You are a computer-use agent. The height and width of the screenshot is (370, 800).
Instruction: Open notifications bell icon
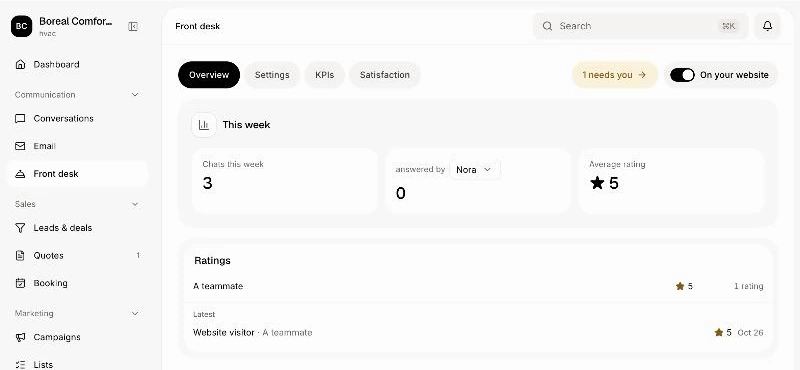tap(767, 26)
